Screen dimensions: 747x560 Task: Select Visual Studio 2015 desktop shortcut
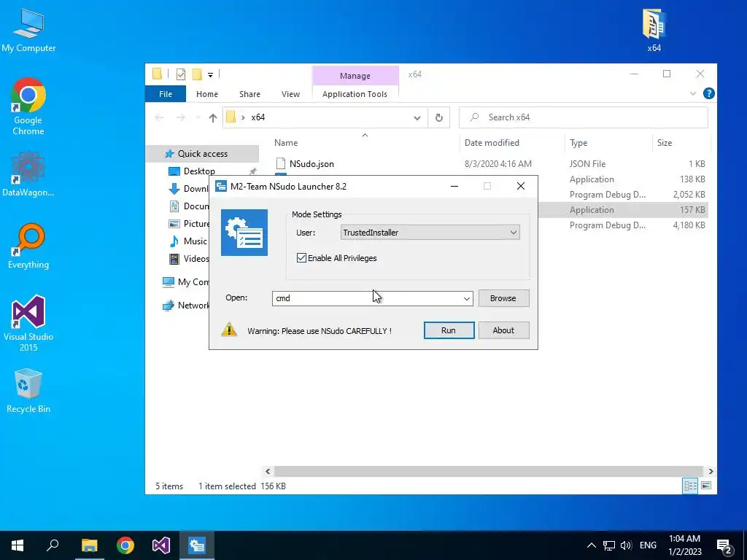(28, 324)
